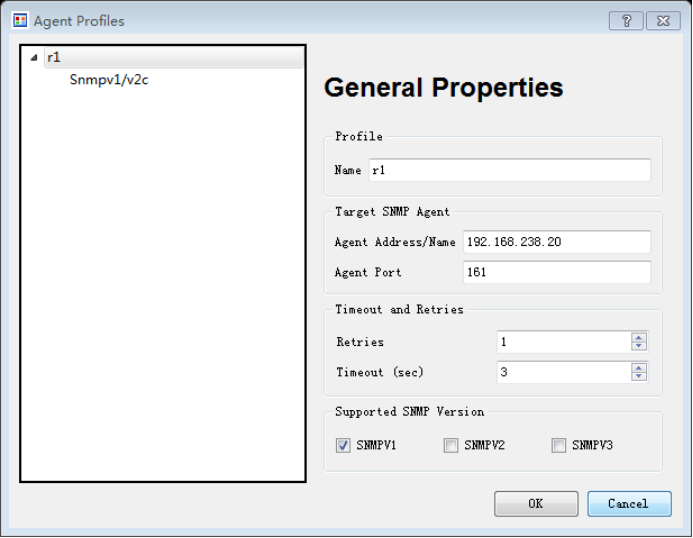Increase Timeout seconds with up arrow
This screenshot has height=538, width=693.
point(639,368)
